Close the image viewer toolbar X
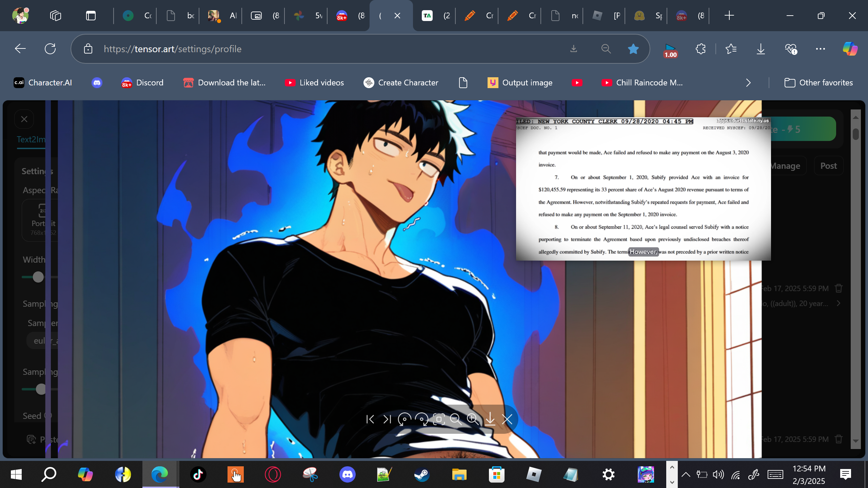Screen dimensions: 868x488 point(507,420)
